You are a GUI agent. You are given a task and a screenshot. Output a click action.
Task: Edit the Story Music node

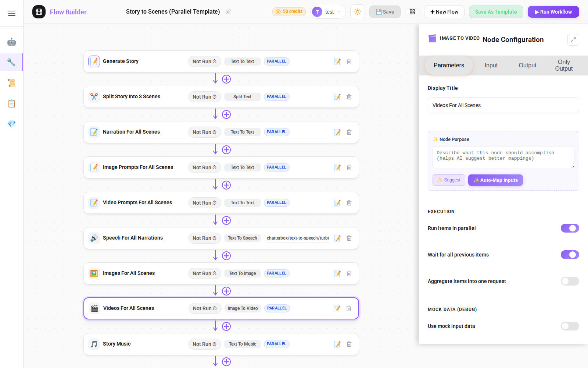coord(337,344)
